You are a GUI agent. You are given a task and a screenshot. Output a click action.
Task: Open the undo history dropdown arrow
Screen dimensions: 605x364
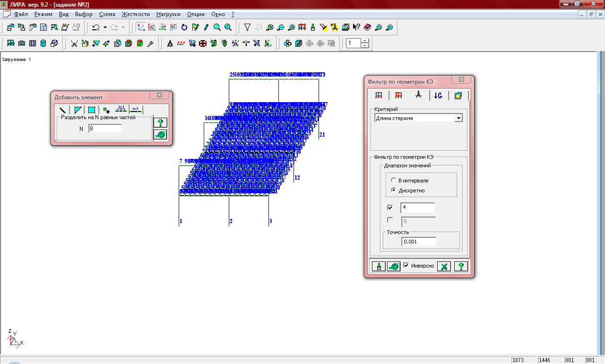coord(105,27)
